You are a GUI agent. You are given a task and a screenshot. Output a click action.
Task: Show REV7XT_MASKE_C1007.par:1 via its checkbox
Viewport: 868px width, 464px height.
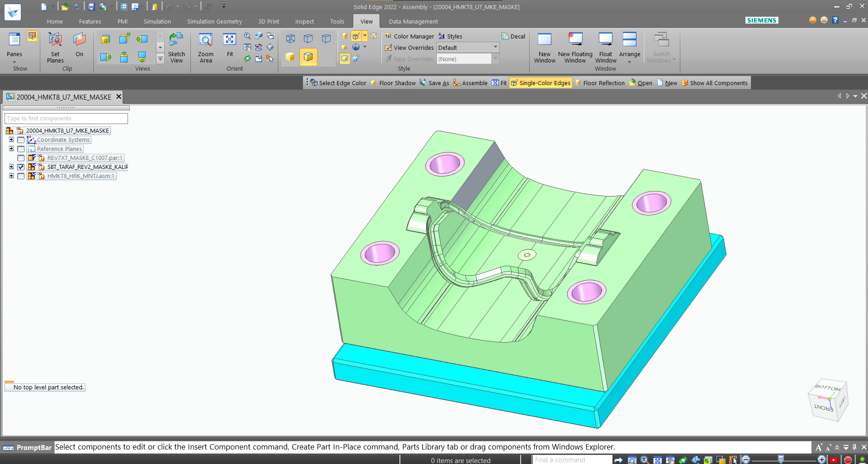tap(21, 158)
